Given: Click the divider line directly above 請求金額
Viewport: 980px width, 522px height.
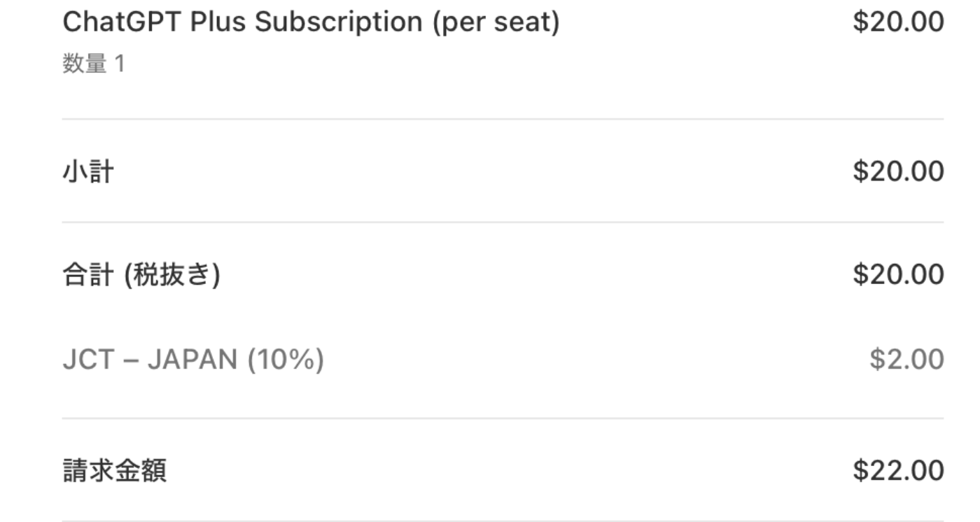Looking at the screenshot, I should [502, 418].
